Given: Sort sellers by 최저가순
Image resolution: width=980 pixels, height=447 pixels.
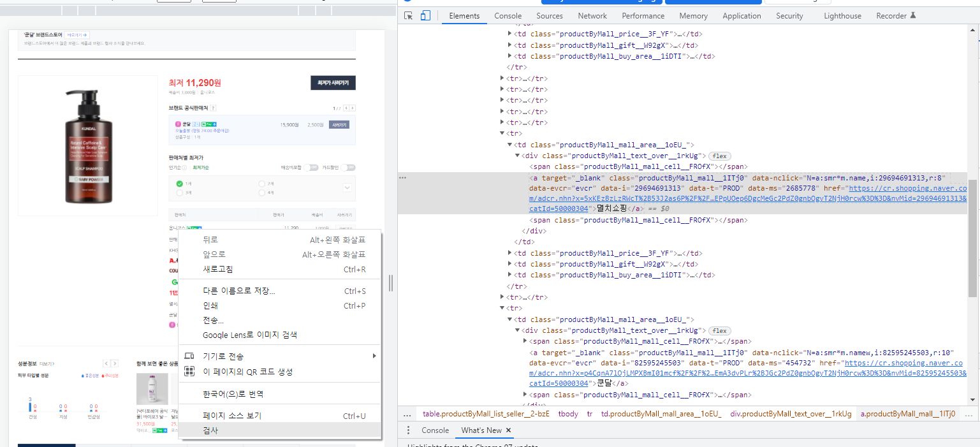Looking at the screenshot, I should (201, 168).
